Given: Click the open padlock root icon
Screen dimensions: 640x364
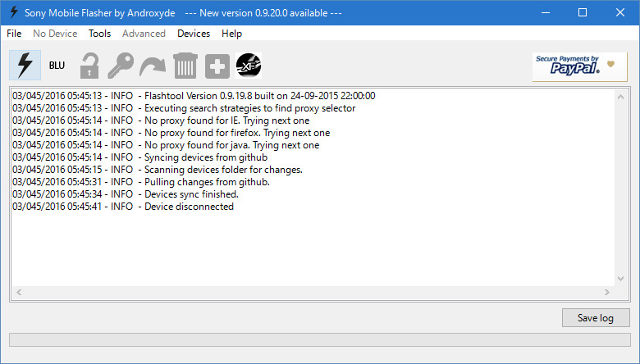Looking at the screenshot, I should 89,66.
